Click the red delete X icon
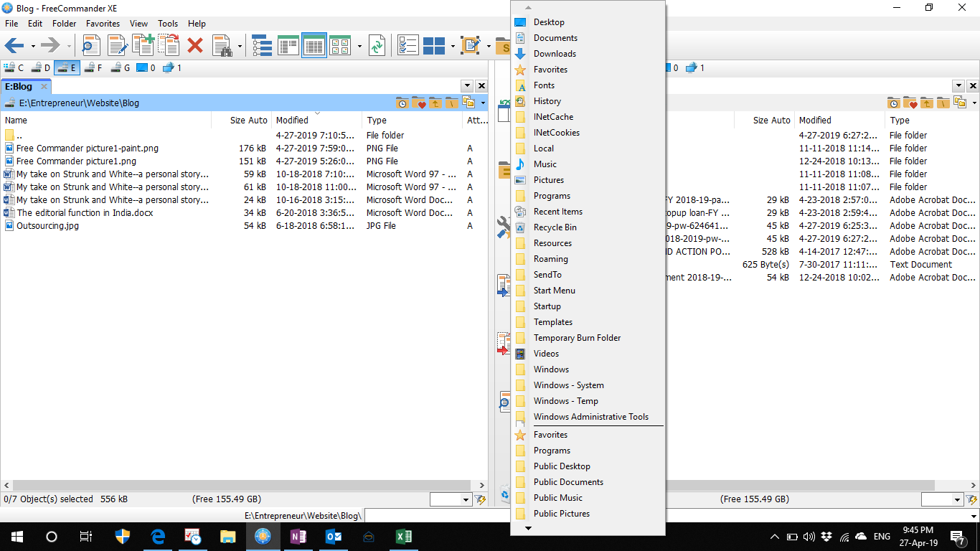Viewport: 980px width, 551px height. 194,46
